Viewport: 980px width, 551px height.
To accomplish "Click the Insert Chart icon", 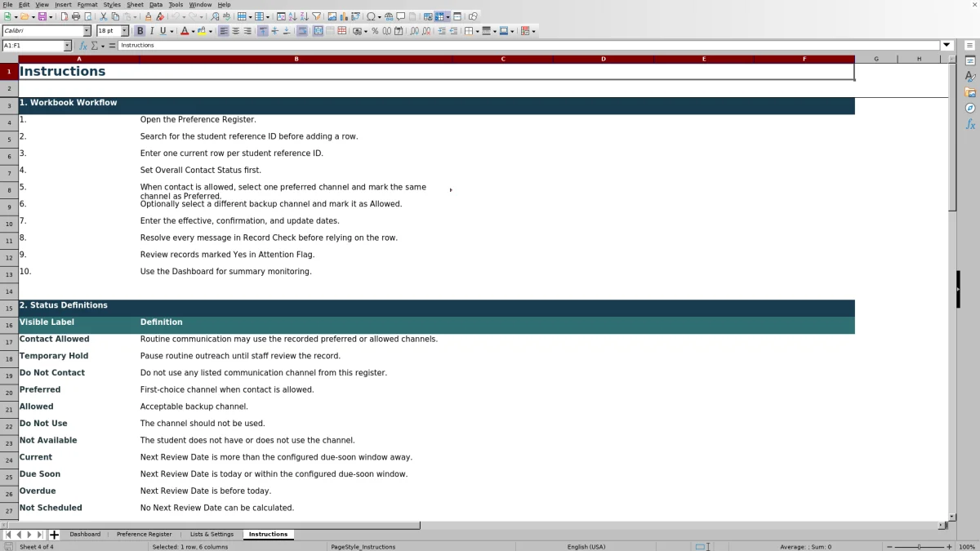I will (344, 16).
